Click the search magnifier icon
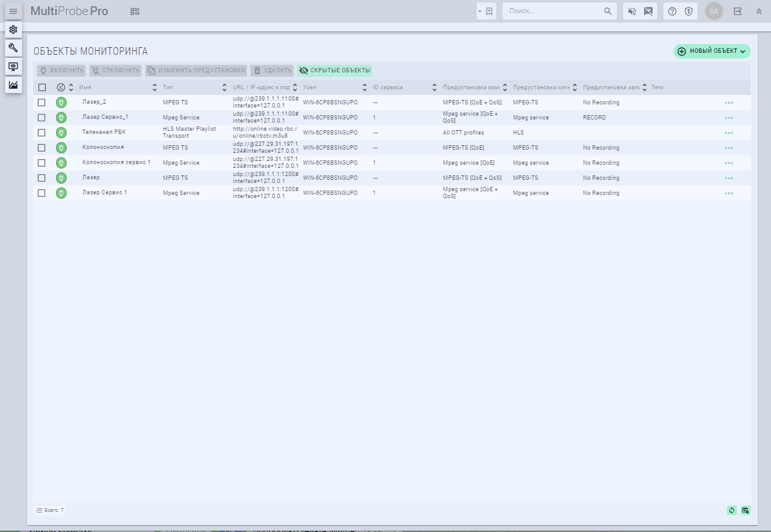Viewport: 771px width, 532px height. point(607,11)
